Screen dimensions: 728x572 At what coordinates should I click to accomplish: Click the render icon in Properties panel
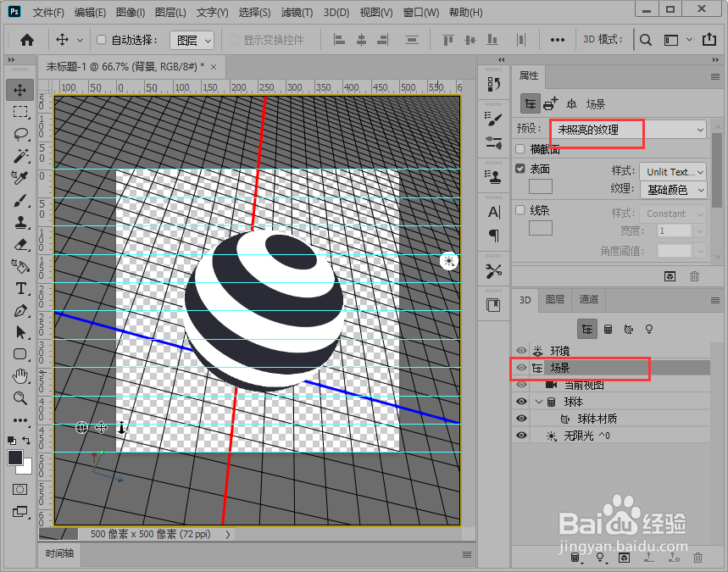[x=670, y=277]
